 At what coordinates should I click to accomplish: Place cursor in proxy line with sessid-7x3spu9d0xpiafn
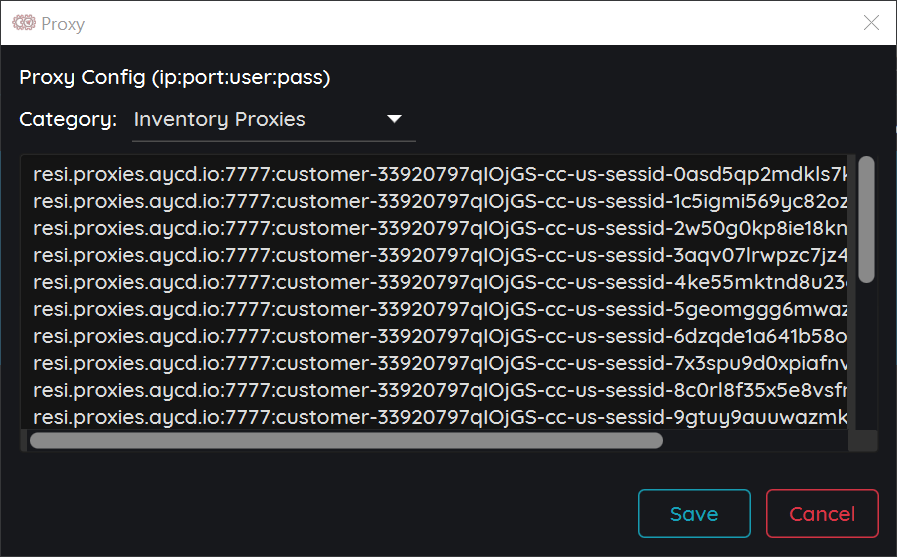pyautogui.click(x=440, y=363)
